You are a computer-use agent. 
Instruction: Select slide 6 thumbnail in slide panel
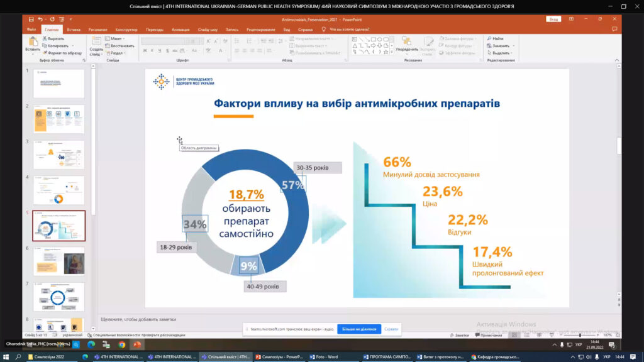(x=58, y=260)
